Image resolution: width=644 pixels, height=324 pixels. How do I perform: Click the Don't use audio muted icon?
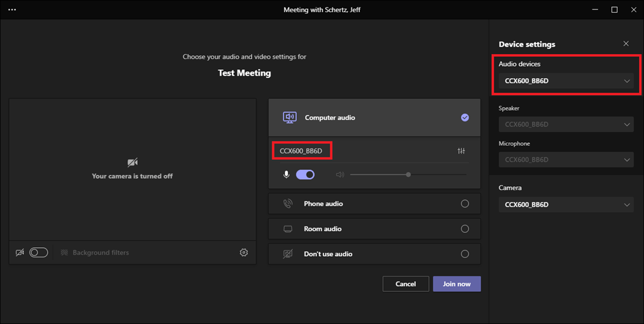point(288,254)
